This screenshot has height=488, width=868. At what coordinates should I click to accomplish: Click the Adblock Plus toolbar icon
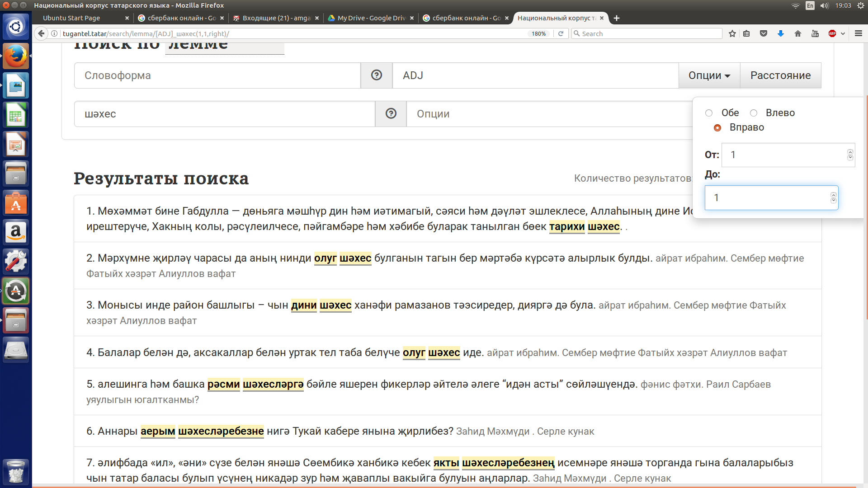pos(832,33)
